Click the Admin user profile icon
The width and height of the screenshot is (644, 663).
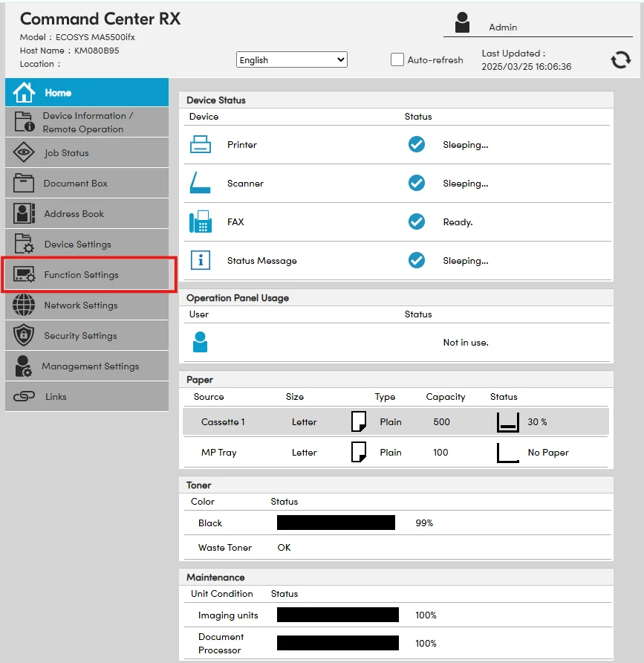point(462,23)
